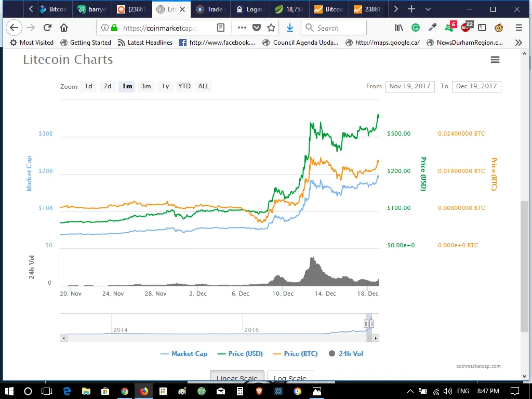The image size is (532, 399).
Task: Open the Windows Start menu
Action: (x=9, y=391)
